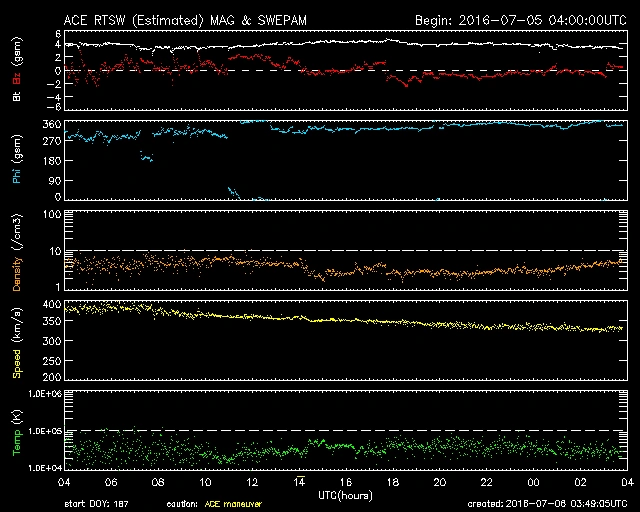Select the 14 hour tick label

pyautogui.click(x=298, y=482)
